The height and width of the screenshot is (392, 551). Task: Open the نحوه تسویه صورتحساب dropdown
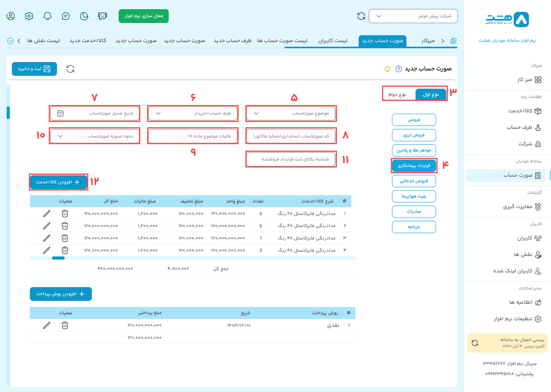coord(95,136)
